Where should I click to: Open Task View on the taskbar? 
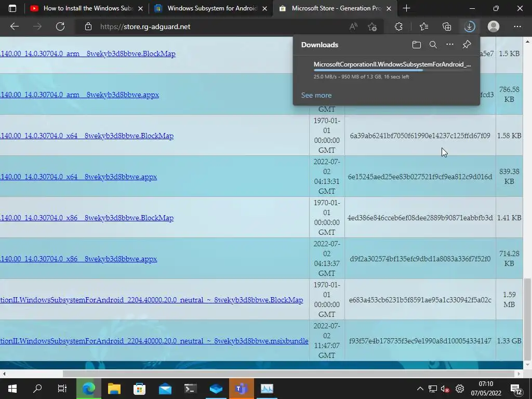pos(62,389)
